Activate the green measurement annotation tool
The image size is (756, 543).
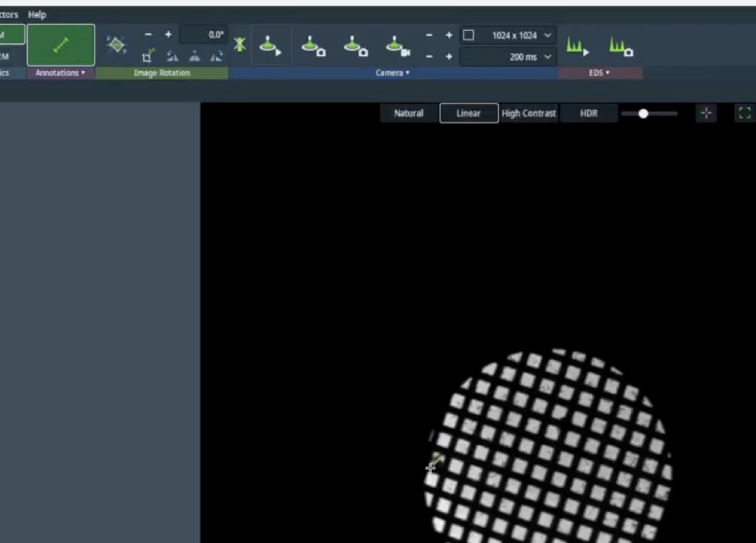tap(61, 45)
